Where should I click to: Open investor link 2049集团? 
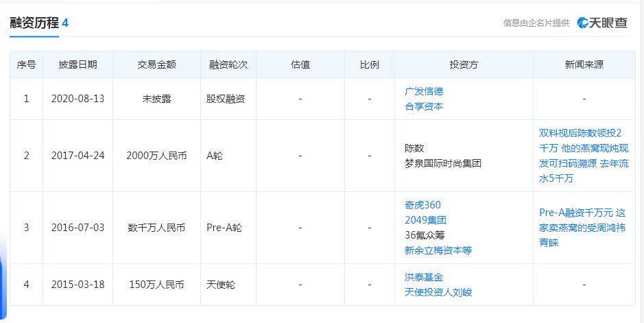[425, 220]
